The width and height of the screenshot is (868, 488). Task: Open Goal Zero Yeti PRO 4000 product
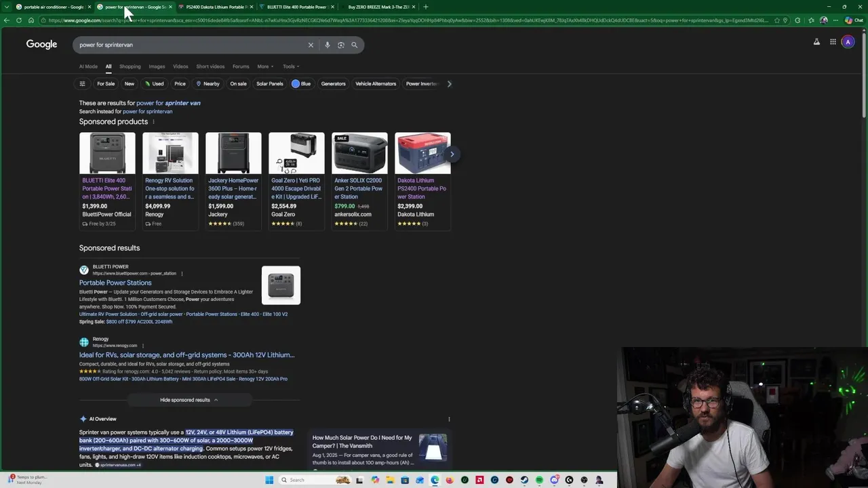click(x=296, y=181)
